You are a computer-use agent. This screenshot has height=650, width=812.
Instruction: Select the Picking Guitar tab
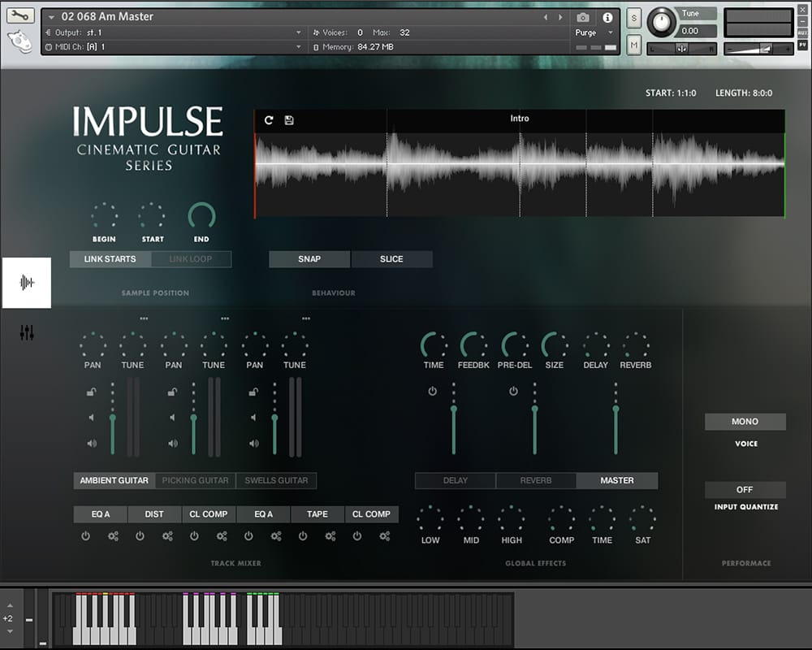(x=195, y=480)
